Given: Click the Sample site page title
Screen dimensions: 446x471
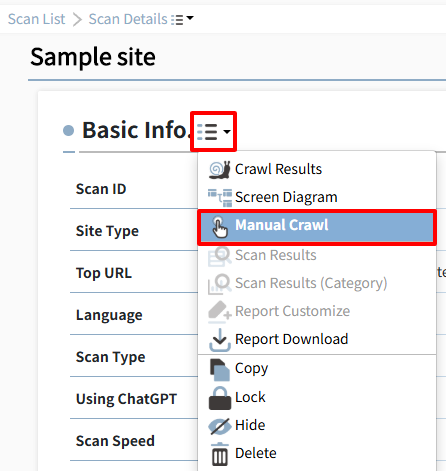Looking at the screenshot, I should [x=93, y=57].
